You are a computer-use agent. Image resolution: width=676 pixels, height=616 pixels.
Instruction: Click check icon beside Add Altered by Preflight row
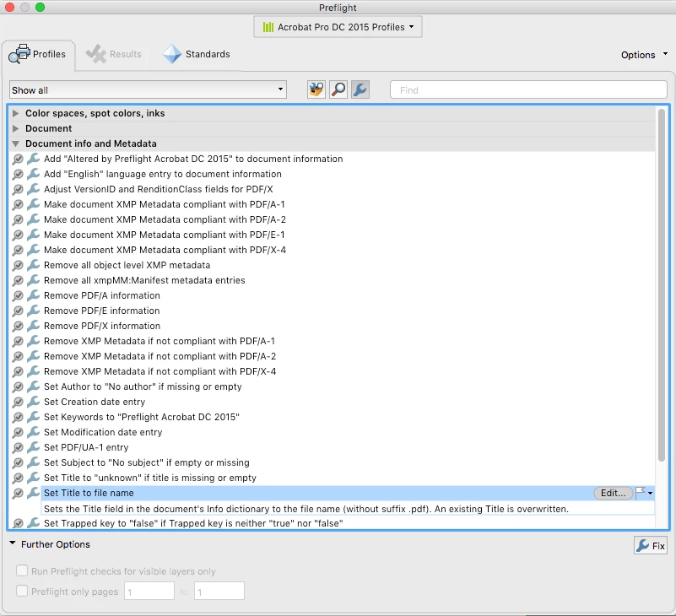(x=18, y=159)
